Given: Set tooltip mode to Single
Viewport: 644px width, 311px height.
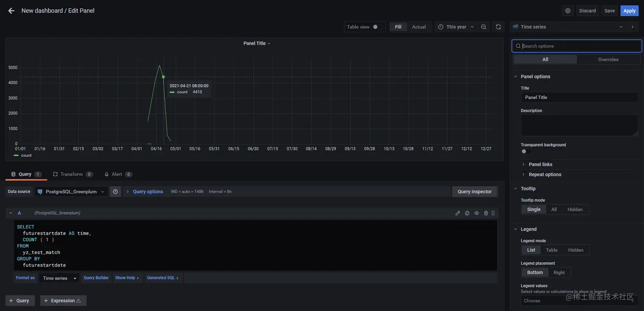Looking at the screenshot, I should click(x=534, y=209).
